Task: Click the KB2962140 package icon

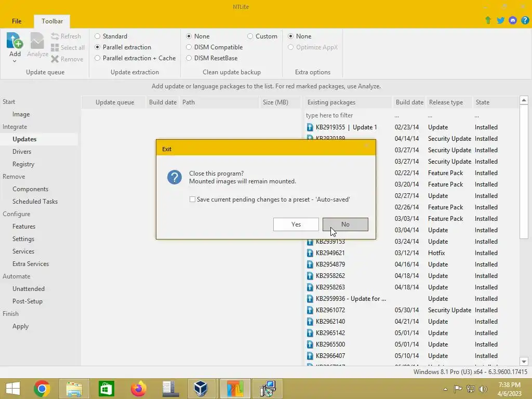Action: pos(310,321)
